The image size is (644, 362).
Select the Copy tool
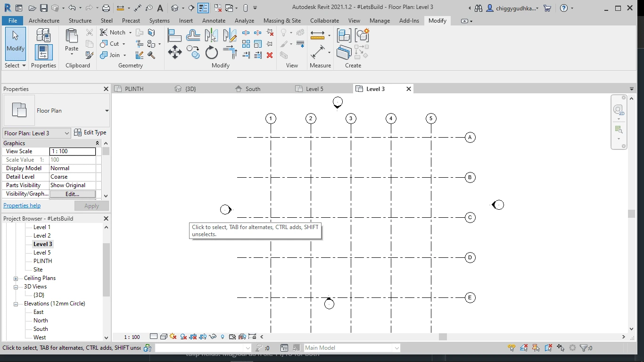193,52
